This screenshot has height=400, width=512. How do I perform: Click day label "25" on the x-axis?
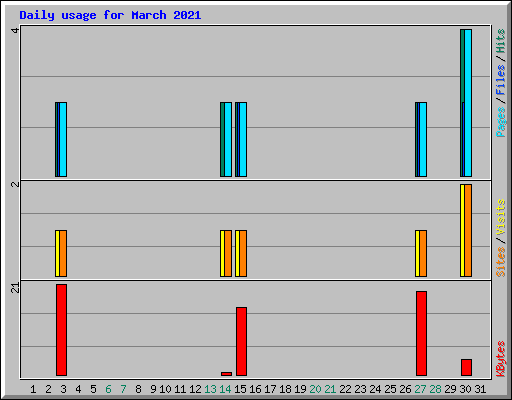point(390,389)
